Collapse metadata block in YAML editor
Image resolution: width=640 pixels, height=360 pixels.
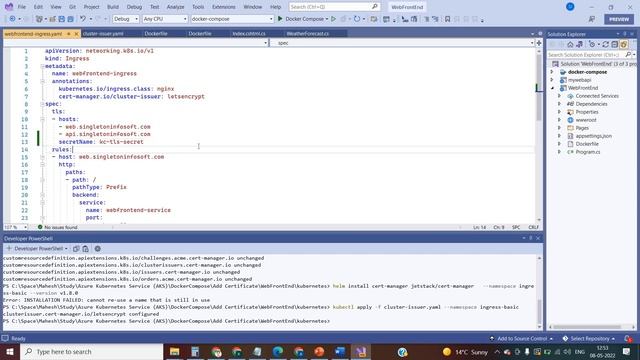pyautogui.click(x=42, y=66)
